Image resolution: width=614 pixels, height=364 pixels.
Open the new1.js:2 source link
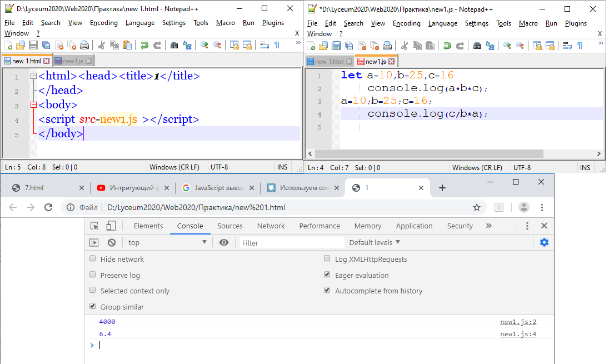518,322
